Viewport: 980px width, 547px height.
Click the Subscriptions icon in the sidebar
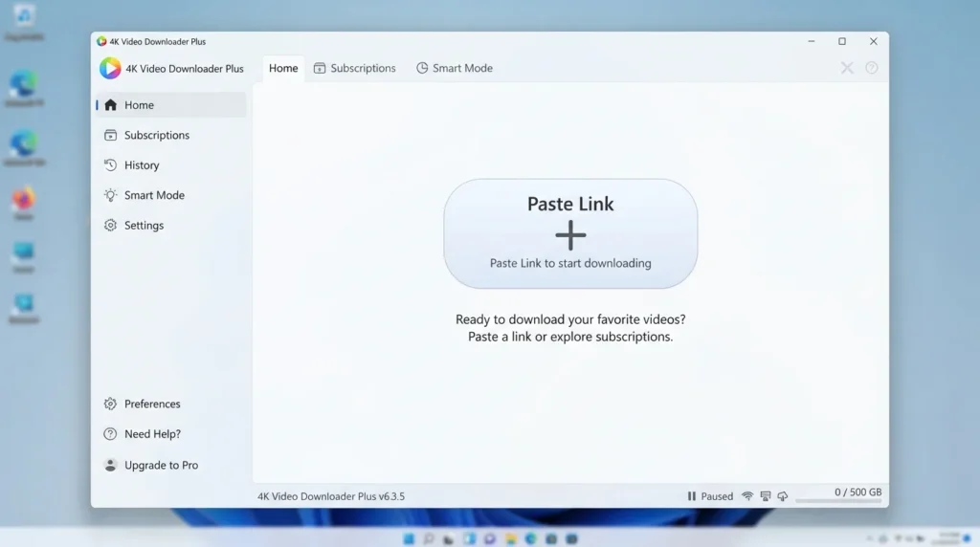(111, 135)
